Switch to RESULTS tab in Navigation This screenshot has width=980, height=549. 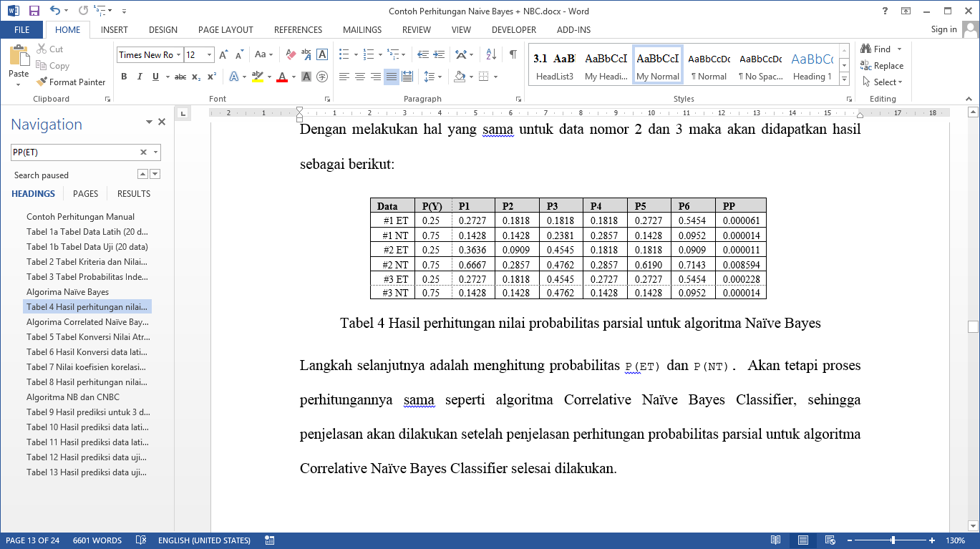tap(134, 194)
